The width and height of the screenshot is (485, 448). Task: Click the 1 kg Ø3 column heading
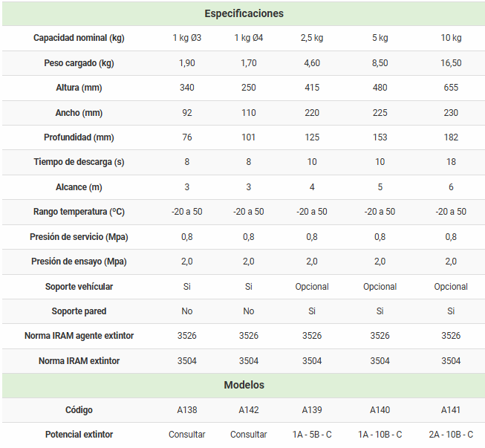(186, 38)
